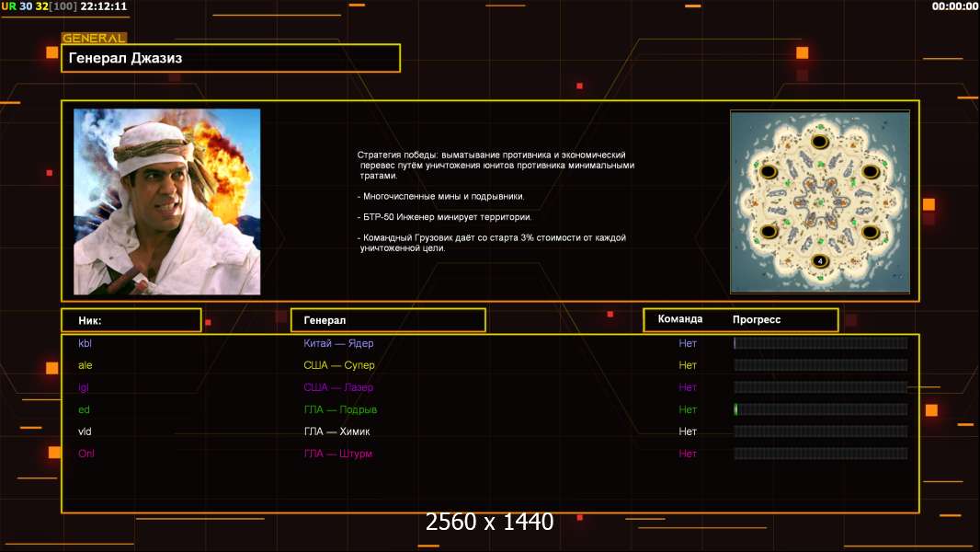The height and width of the screenshot is (552, 980).
Task: Click the progress bar for player kbl
Action: pyautogui.click(x=820, y=343)
